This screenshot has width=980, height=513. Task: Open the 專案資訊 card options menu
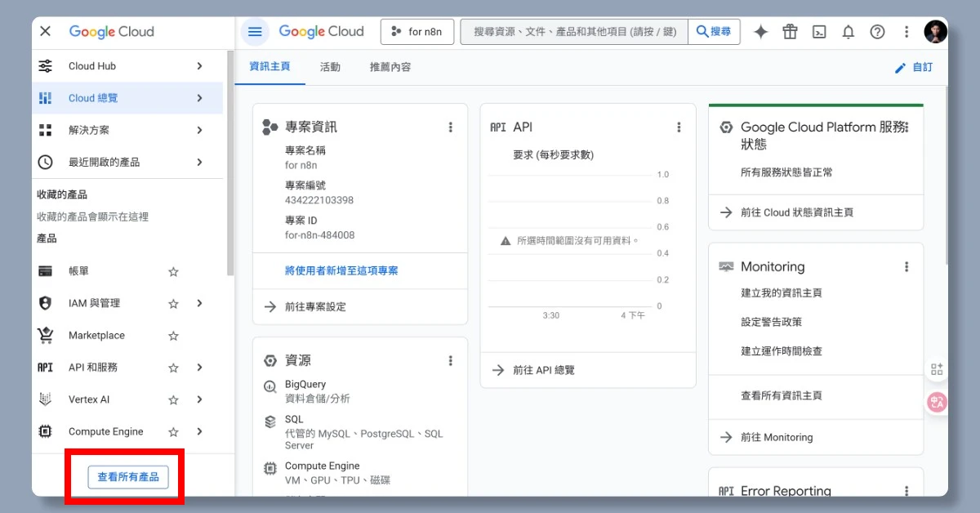click(450, 127)
